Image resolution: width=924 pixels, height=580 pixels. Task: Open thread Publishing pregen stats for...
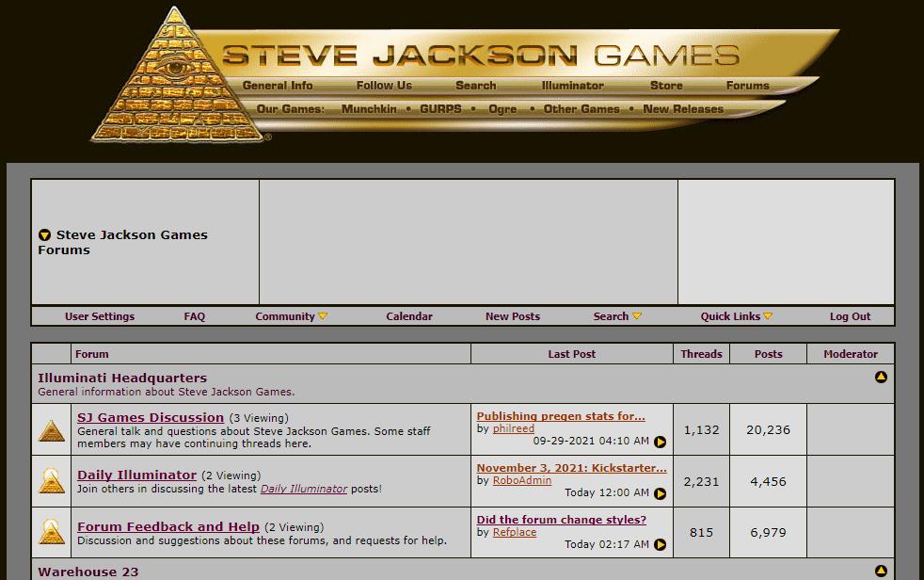(x=561, y=416)
